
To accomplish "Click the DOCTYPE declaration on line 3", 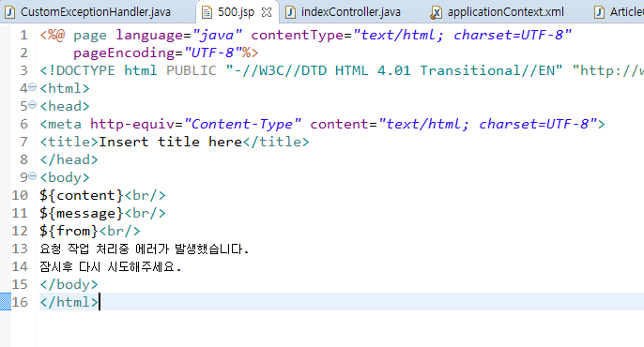I will (342, 70).
